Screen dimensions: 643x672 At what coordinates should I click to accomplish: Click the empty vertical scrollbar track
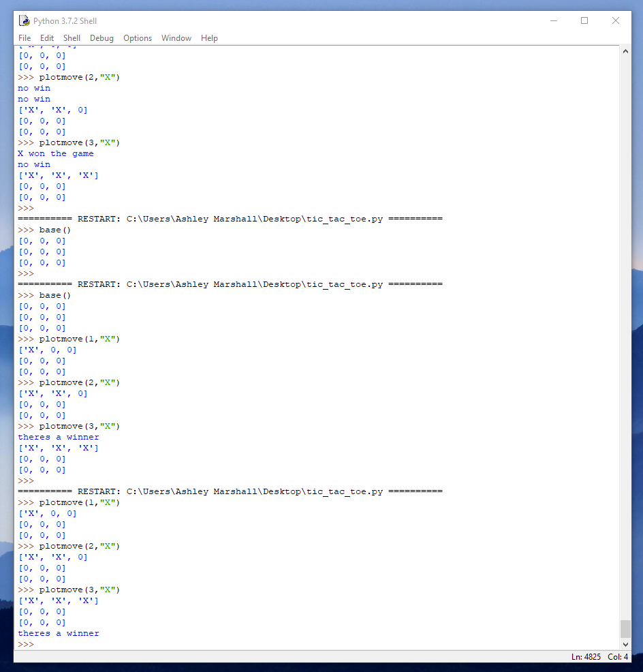[625, 341]
